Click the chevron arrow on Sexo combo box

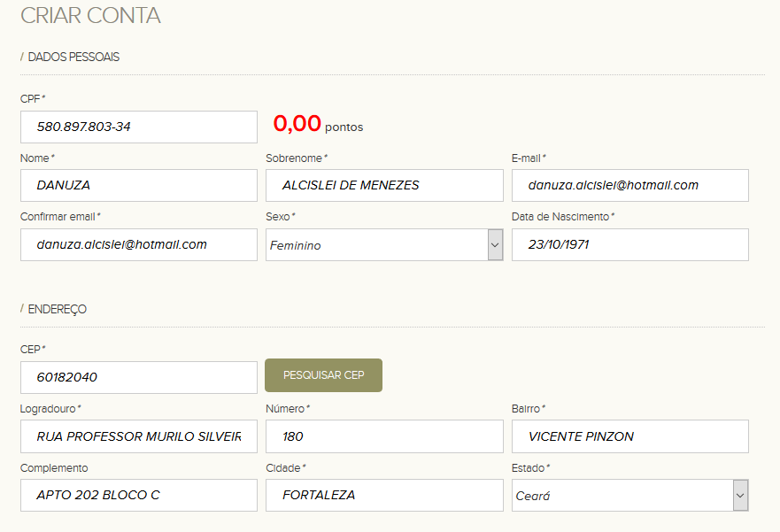click(x=495, y=244)
